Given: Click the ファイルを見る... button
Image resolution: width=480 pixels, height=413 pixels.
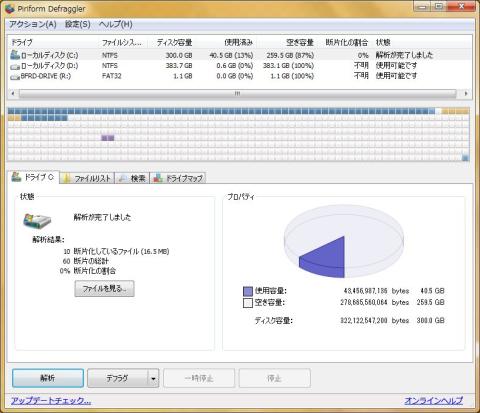Looking at the screenshot, I should tap(104, 288).
